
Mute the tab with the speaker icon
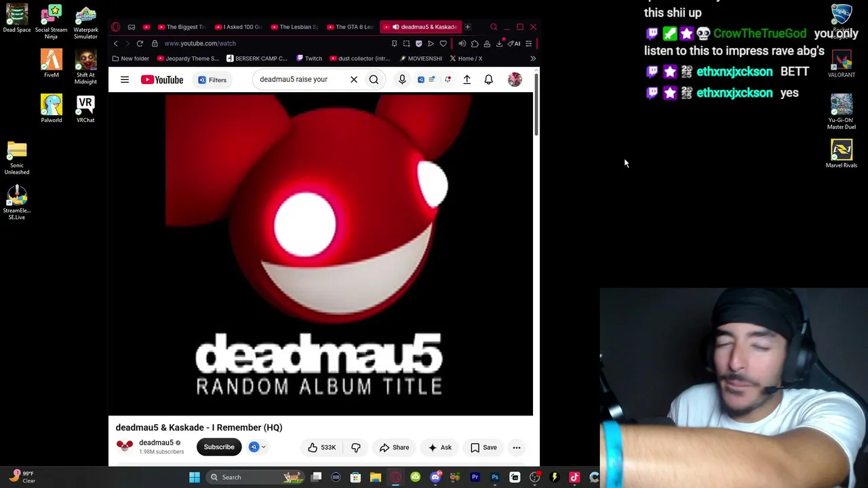click(x=462, y=43)
